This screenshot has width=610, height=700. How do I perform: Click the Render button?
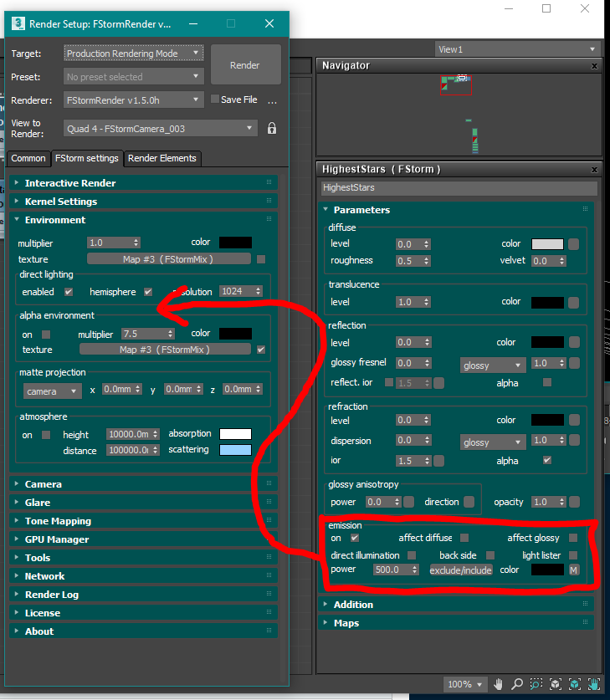(245, 64)
